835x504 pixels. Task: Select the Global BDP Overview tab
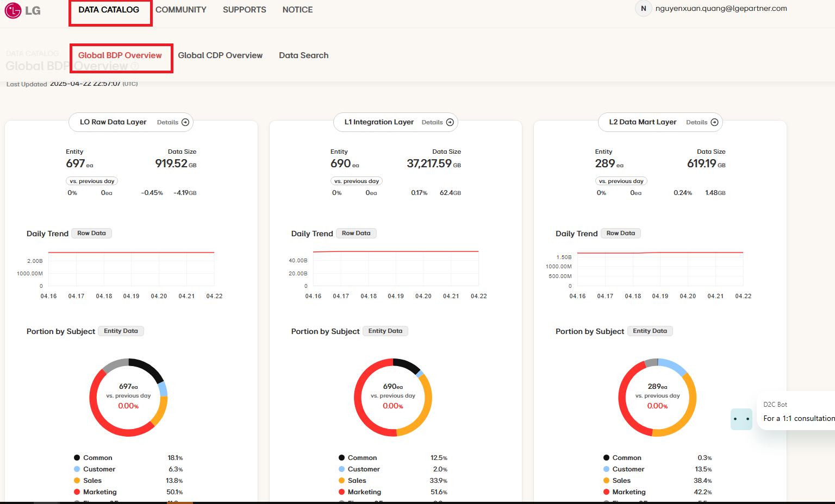point(120,55)
